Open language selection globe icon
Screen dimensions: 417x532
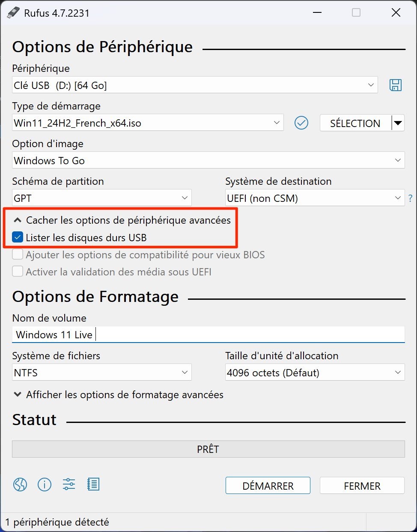pyautogui.click(x=20, y=485)
